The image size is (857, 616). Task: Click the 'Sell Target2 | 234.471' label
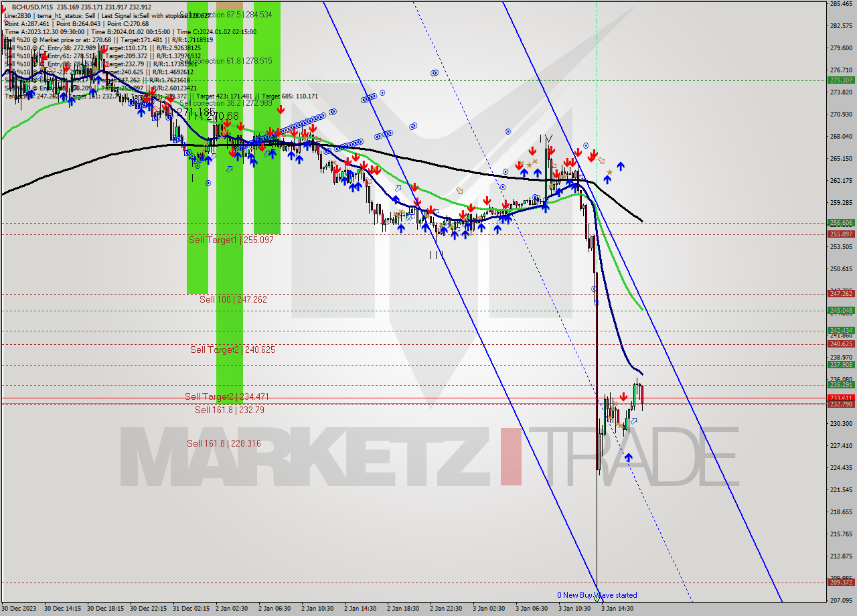(227, 396)
